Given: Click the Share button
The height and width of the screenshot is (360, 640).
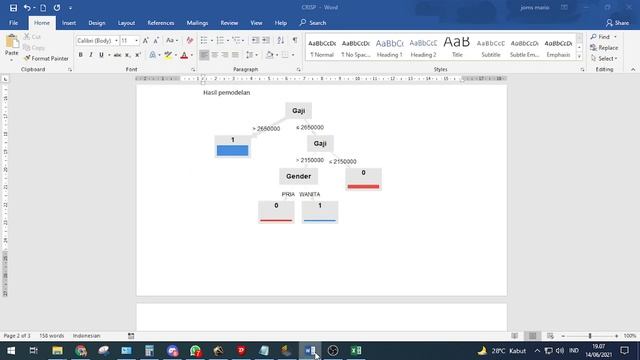Looking at the screenshot, I should coord(617,23).
